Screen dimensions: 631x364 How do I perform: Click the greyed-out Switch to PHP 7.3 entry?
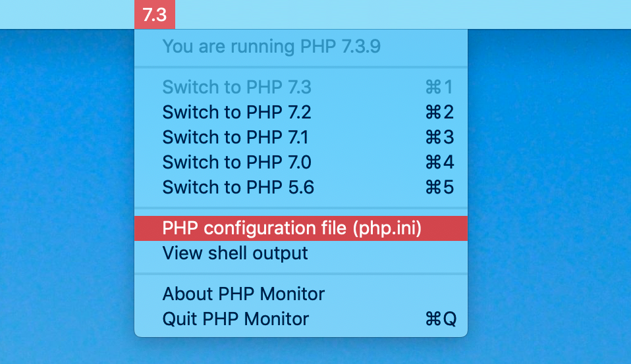301,88
